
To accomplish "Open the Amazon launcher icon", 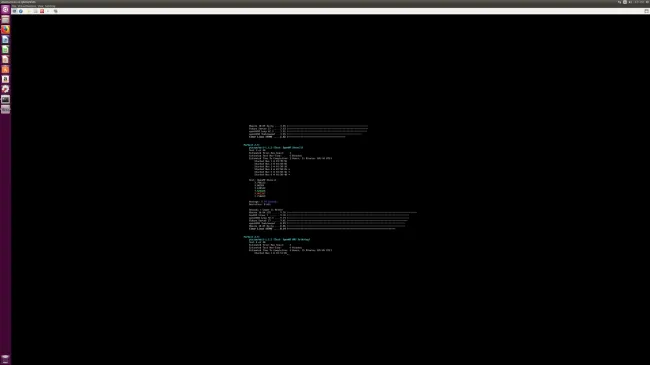I will (5, 79).
